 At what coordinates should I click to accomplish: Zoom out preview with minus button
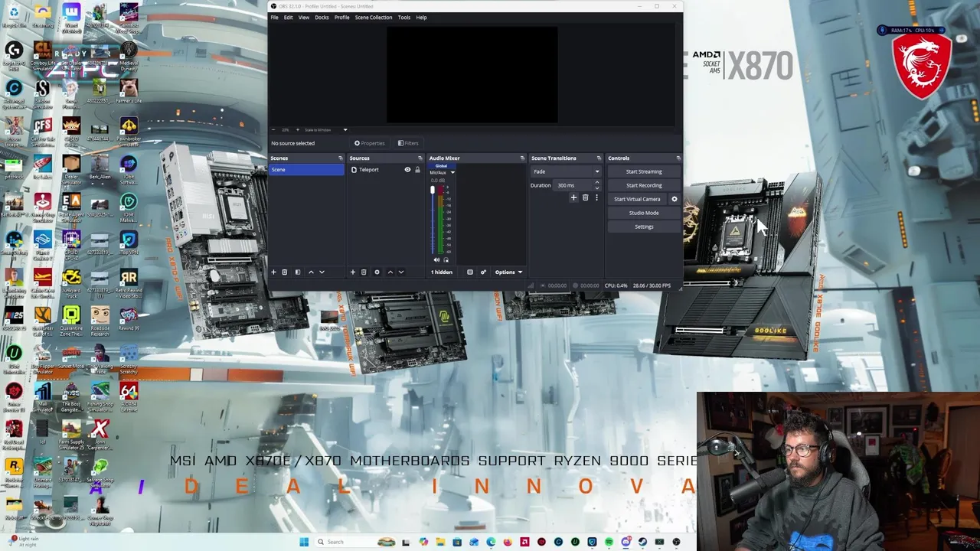274,130
